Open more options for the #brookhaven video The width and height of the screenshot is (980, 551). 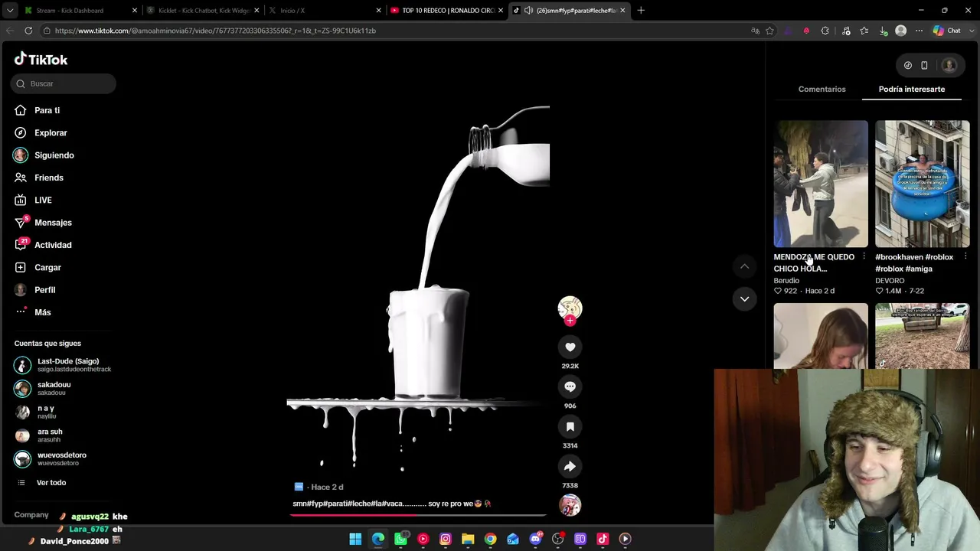coord(965,257)
